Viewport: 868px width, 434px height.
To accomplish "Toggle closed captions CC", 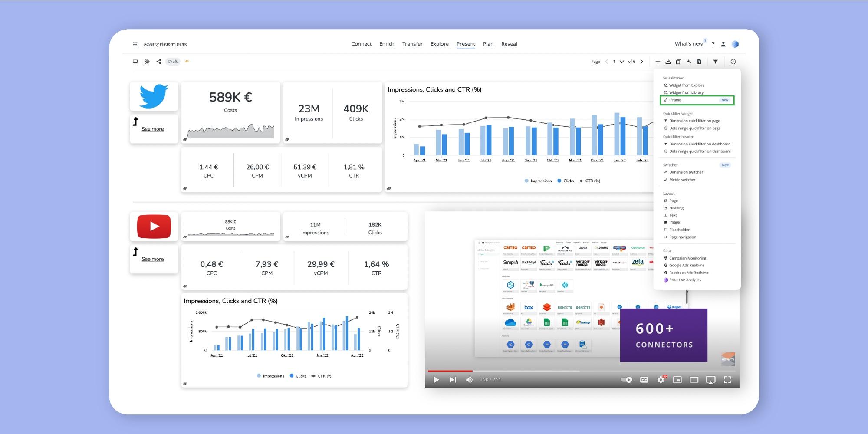I will 644,380.
